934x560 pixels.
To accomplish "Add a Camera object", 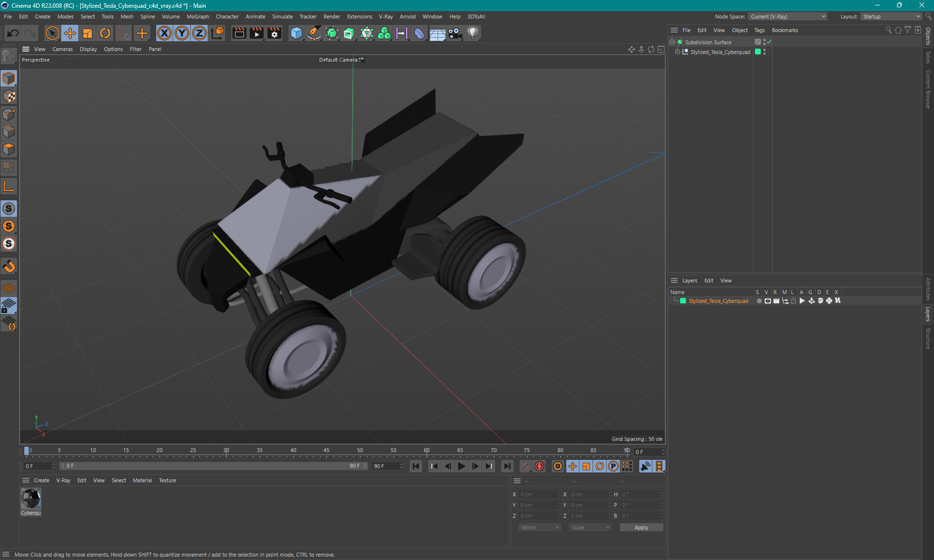I will coord(455,33).
